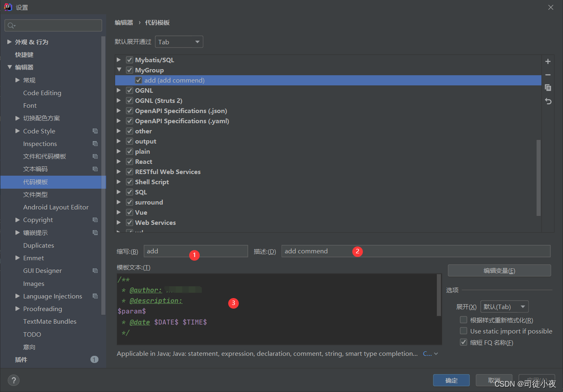
Task: Toggle the OGNL group checkbox
Action: click(130, 90)
